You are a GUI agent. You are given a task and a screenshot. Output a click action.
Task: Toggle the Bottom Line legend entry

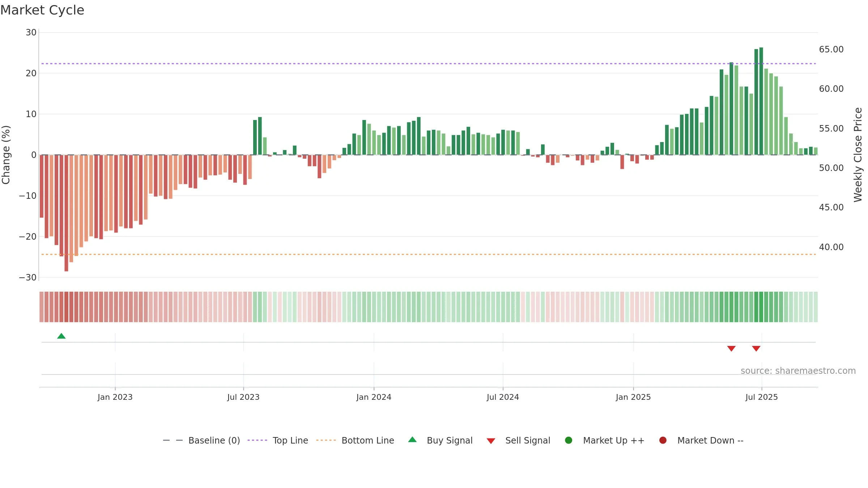point(355,440)
